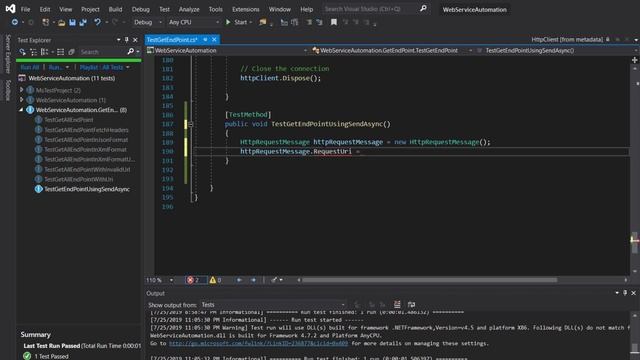Pin the Output panel with pushpin icon
The height and width of the screenshot is (360, 640).
[625, 293]
